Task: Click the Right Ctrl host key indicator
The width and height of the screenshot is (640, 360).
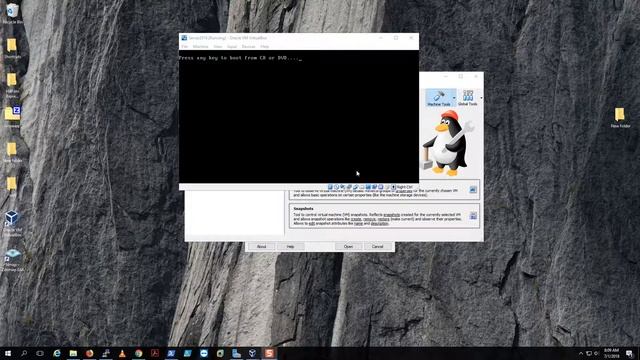Action: pyautogui.click(x=404, y=187)
